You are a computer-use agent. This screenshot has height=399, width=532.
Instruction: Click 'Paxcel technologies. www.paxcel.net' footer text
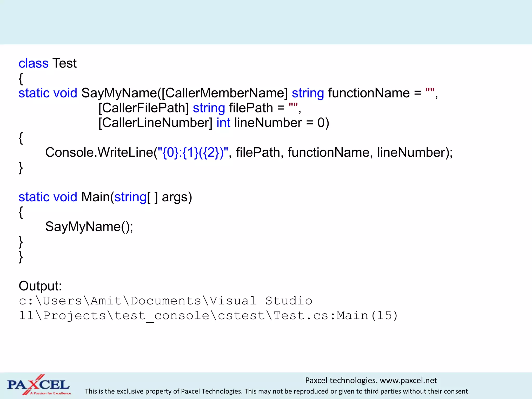point(371,380)
